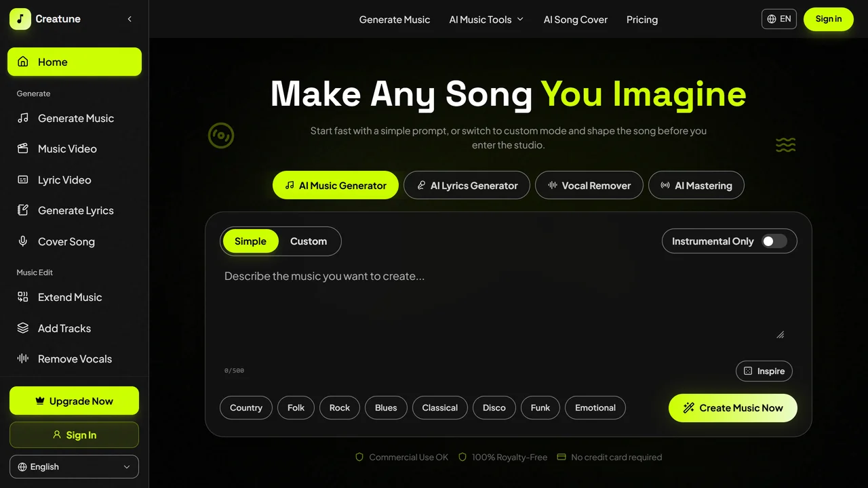Click the textarea resize handle

[781, 334]
